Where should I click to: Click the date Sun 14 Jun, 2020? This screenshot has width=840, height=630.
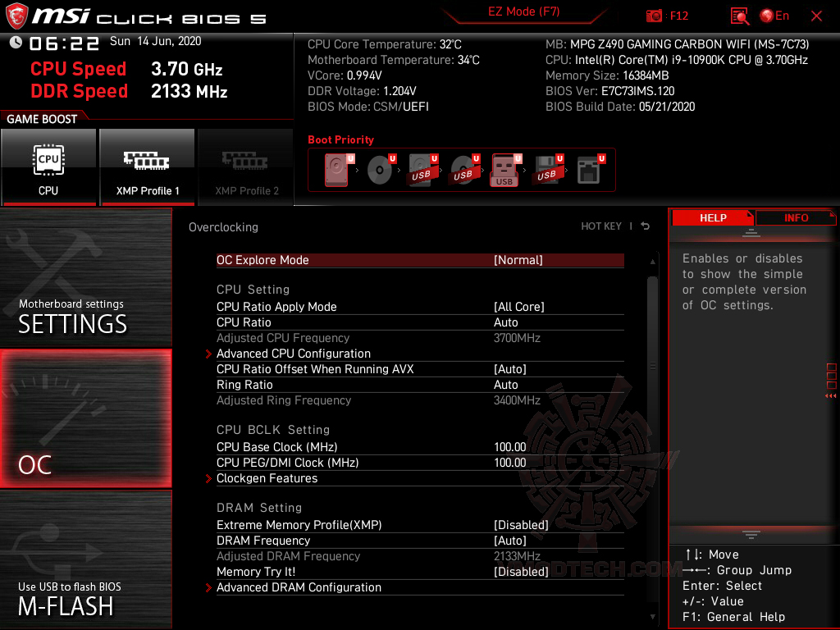(x=155, y=41)
